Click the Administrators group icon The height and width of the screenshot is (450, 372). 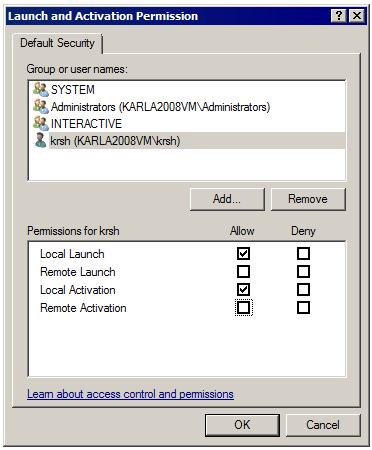(41, 106)
